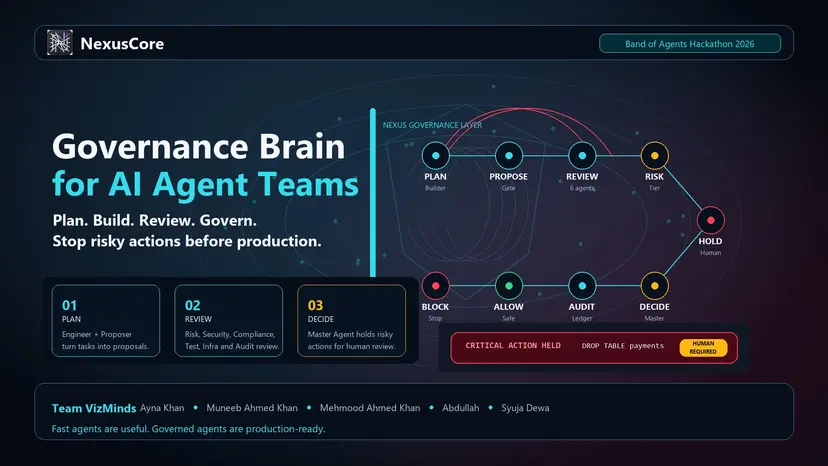
Task: Click the "Builder" sublabel under PLAN
Action: tap(435, 188)
